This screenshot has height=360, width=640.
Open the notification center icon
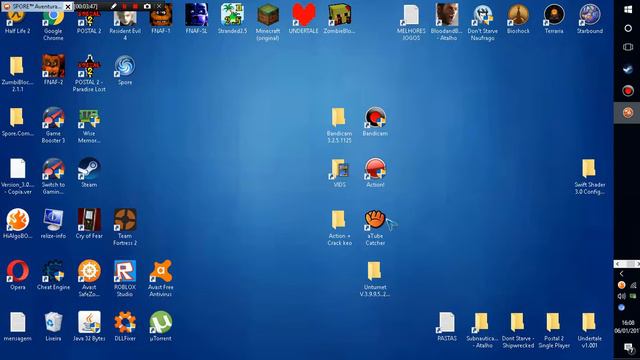(x=628, y=348)
